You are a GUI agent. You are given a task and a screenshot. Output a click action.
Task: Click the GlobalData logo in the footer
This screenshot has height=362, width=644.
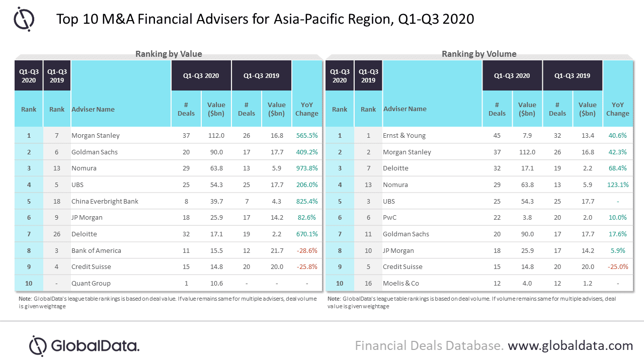(x=84, y=345)
